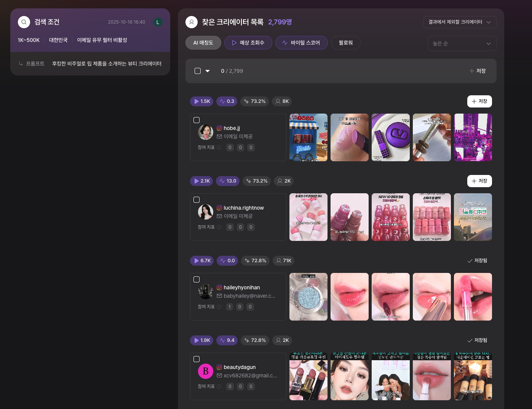Switch to the 예상 조회수 tab
Viewport: 532px width, 409px height.
click(x=248, y=43)
